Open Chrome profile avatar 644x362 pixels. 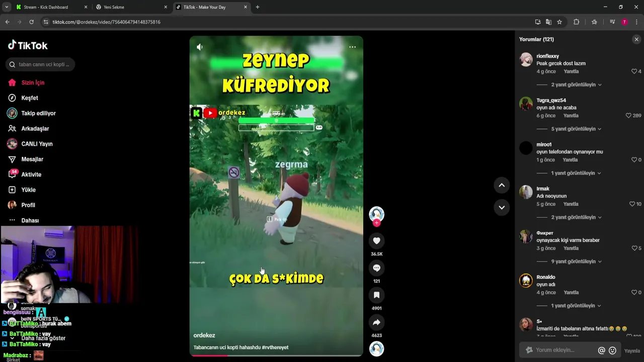click(624, 22)
